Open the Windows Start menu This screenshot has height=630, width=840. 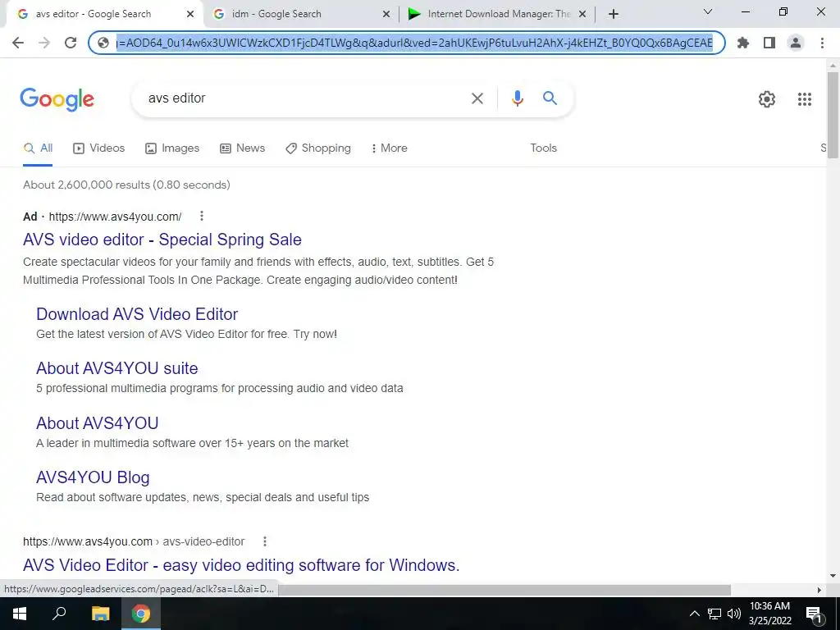point(20,614)
